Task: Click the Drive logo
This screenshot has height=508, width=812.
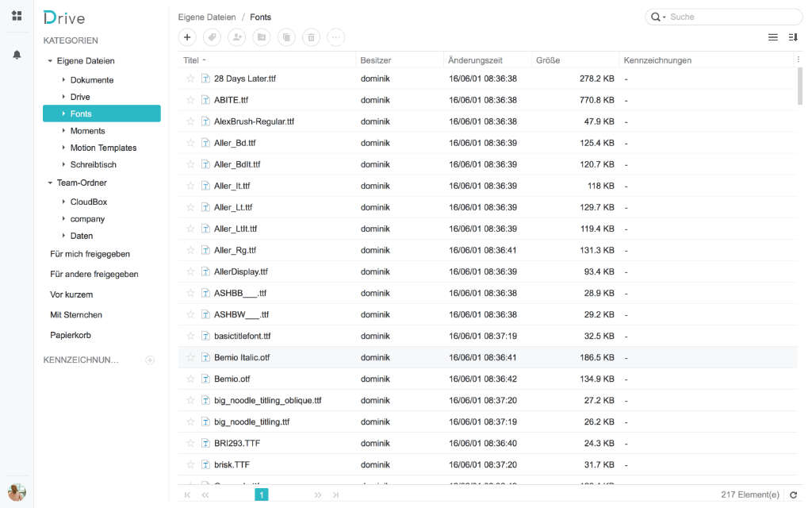Action: [64, 17]
